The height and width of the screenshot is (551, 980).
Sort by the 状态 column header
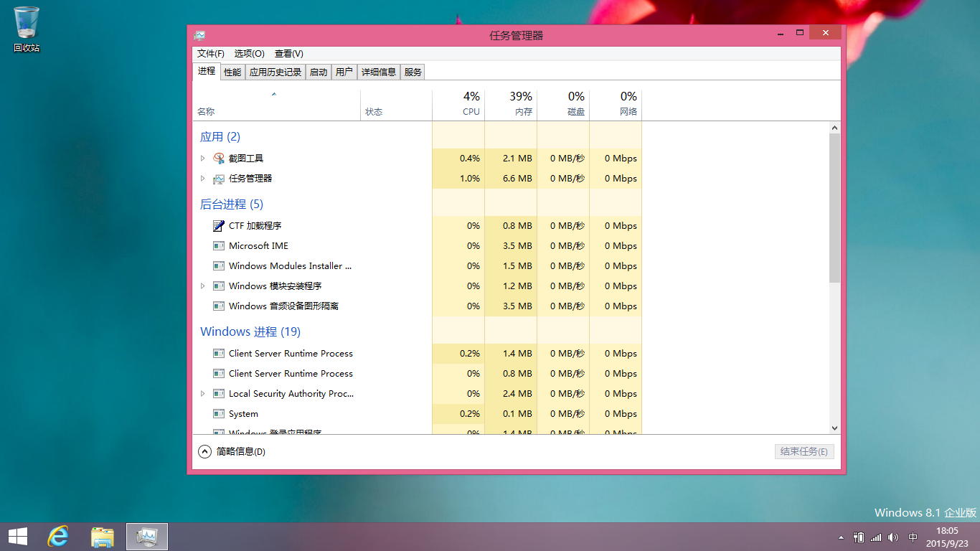point(396,105)
